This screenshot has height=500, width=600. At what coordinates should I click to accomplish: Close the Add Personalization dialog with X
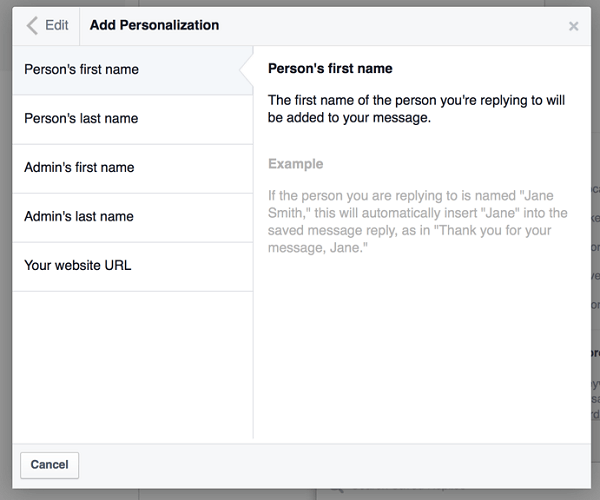(573, 26)
